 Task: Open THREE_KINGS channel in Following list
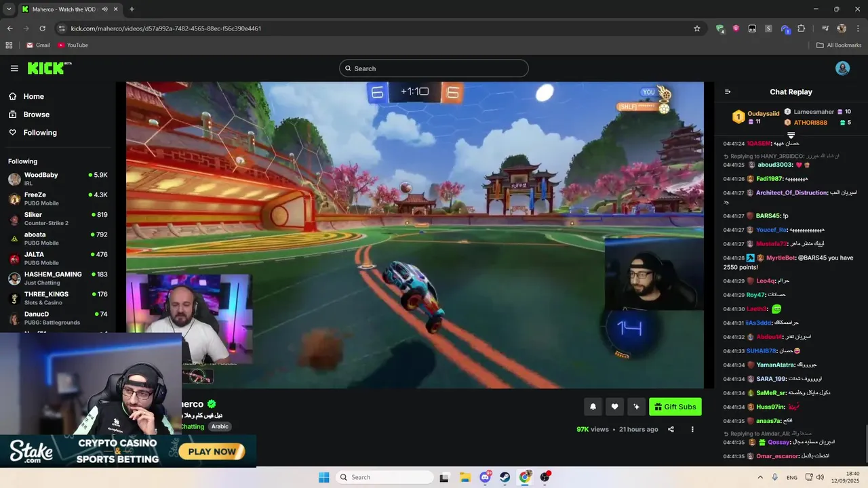point(58,298)
